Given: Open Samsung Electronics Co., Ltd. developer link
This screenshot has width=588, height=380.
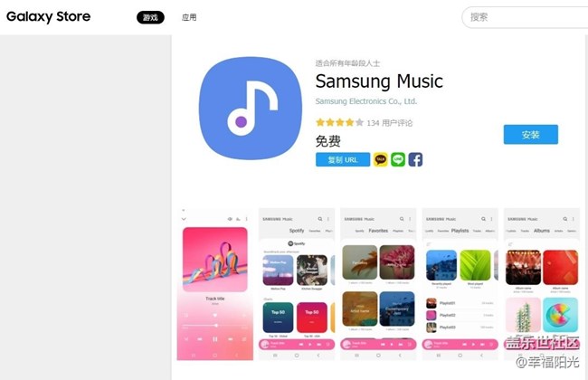Looking at the screenshot, I should [x=366, y=101].
